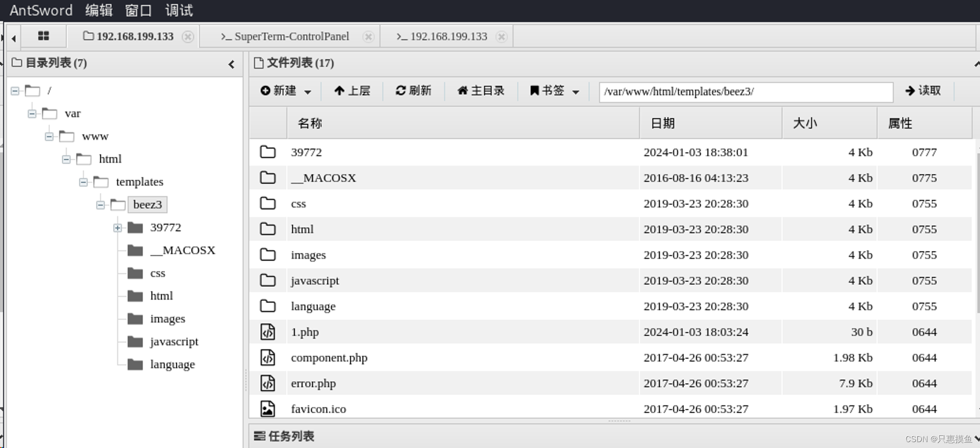Collapse the html tree node
This screenshot has height=448, width=980.
tap(66, 159)
